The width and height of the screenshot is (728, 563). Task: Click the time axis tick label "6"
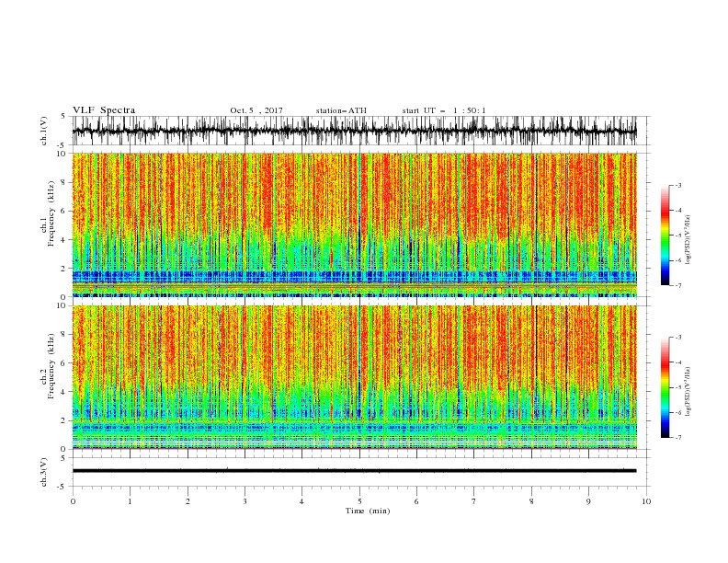(416, 501)
